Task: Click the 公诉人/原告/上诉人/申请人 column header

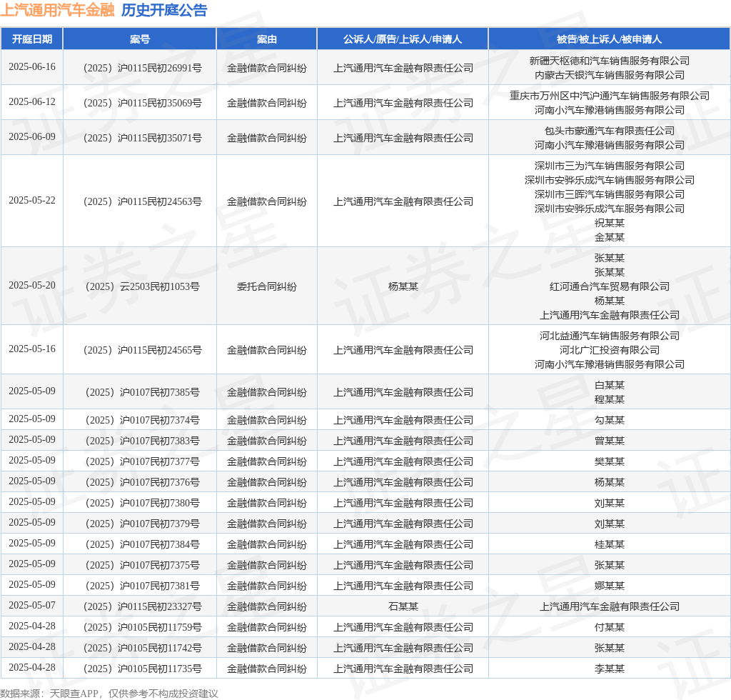Action: [x=403, y=39]
